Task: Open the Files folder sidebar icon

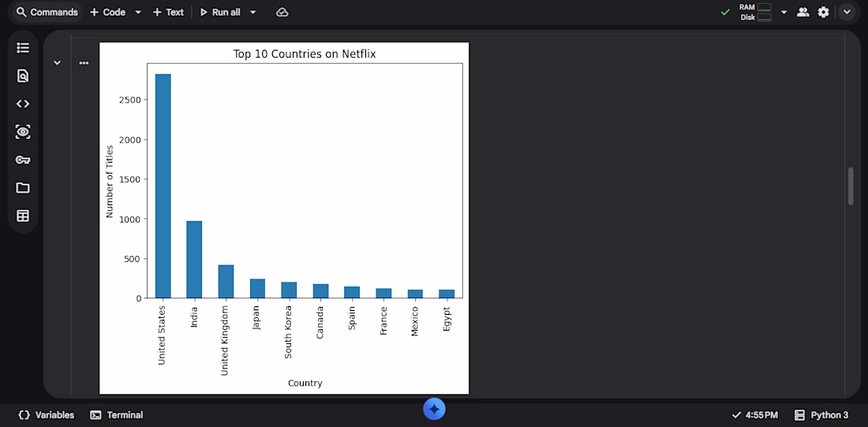Action: pos(23,188)
